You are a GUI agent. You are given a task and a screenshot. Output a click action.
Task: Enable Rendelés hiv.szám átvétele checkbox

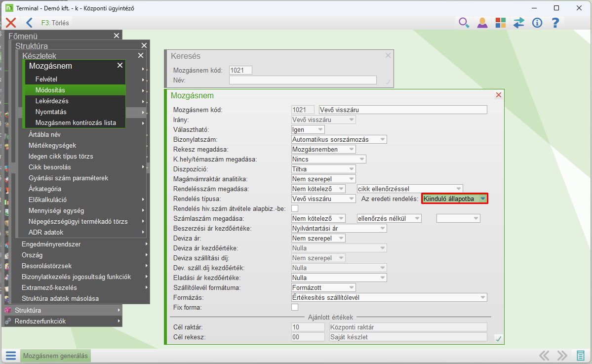click(295, 208)
